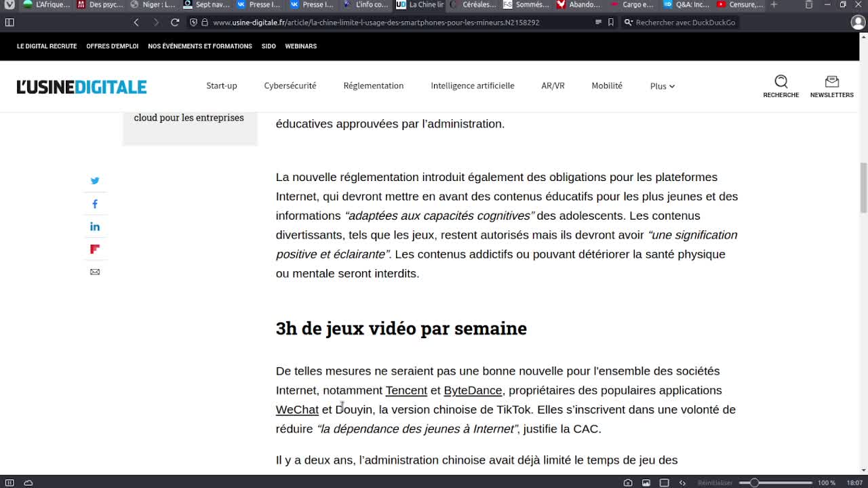Image resolution: width=868 pixels, height=488 pixels.
Task: Click the L'Usine Digitale logo
Action: [x=81, y=87]
